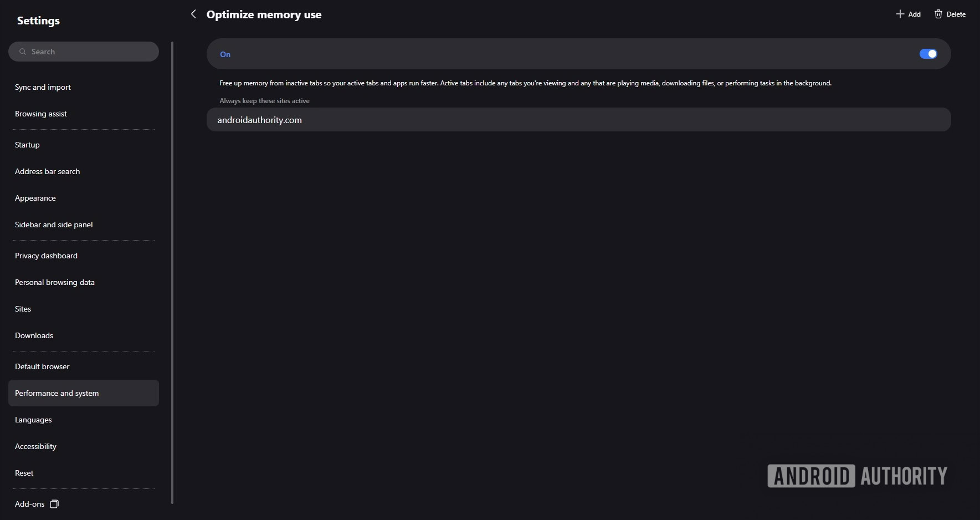Go to Accessibility settings
The width and height of the screenshot is (980, 520).
click(35, 446)
